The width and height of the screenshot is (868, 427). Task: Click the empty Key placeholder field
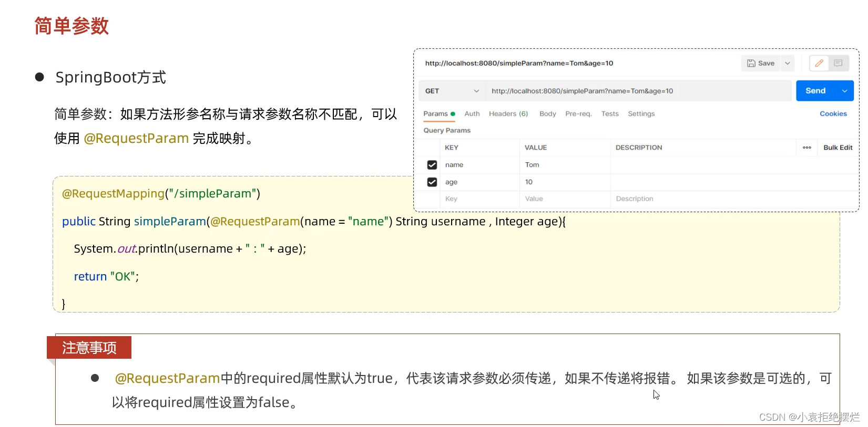pos(479,199)
